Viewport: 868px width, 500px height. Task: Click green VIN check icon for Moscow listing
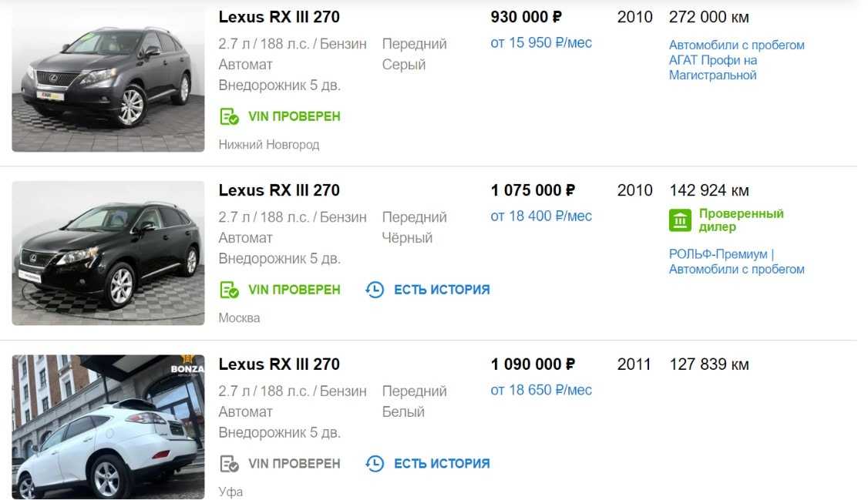(229, 290)
